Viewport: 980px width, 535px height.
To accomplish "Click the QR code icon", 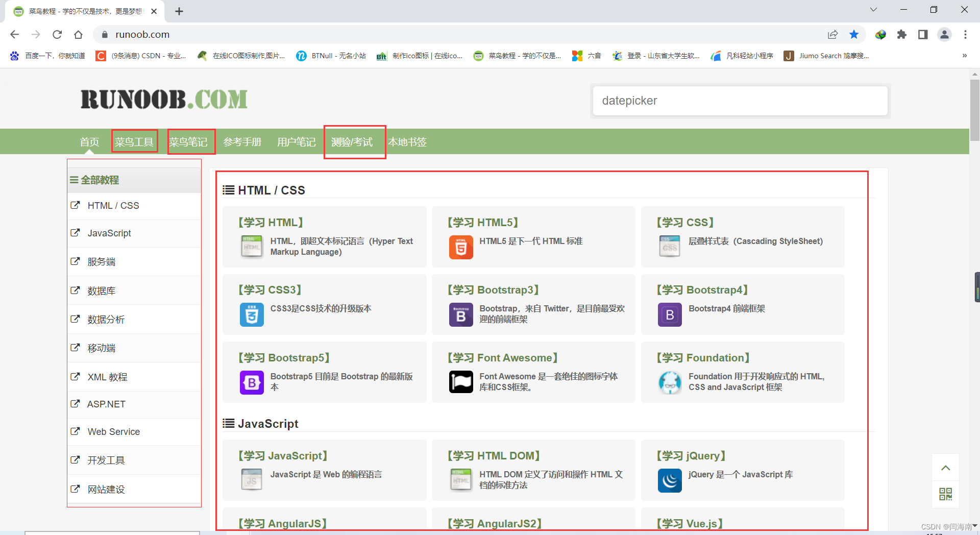I will point(945,494).
